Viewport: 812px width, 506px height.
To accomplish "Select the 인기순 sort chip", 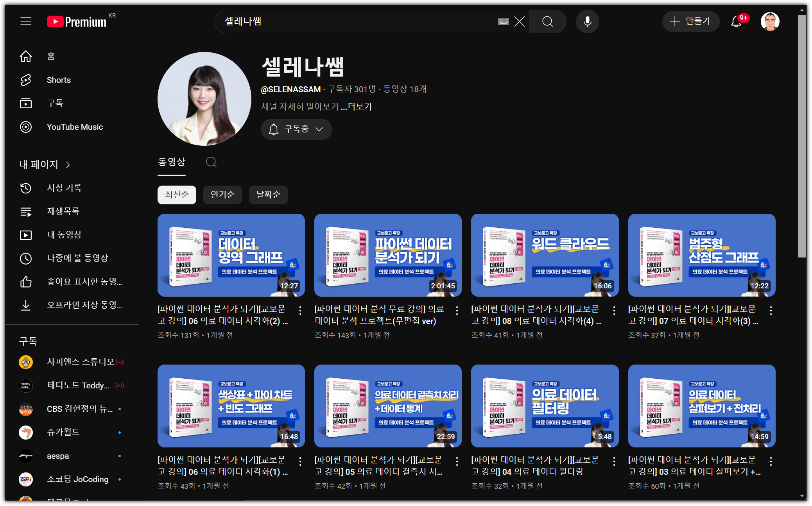I will [222, 195].
